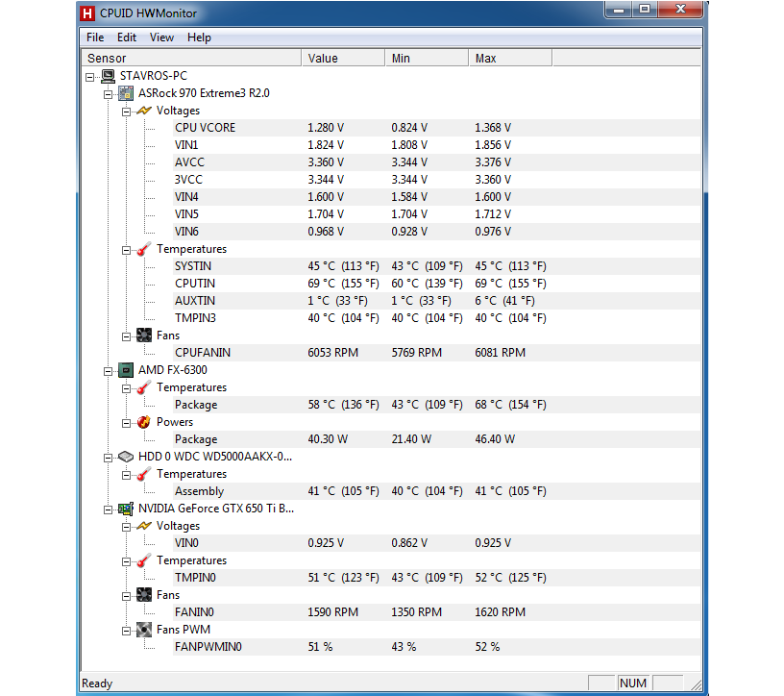Open the Edit menu
Image resolution: width=784 pixels, height=696 pixels.
[x=127, y=37]
